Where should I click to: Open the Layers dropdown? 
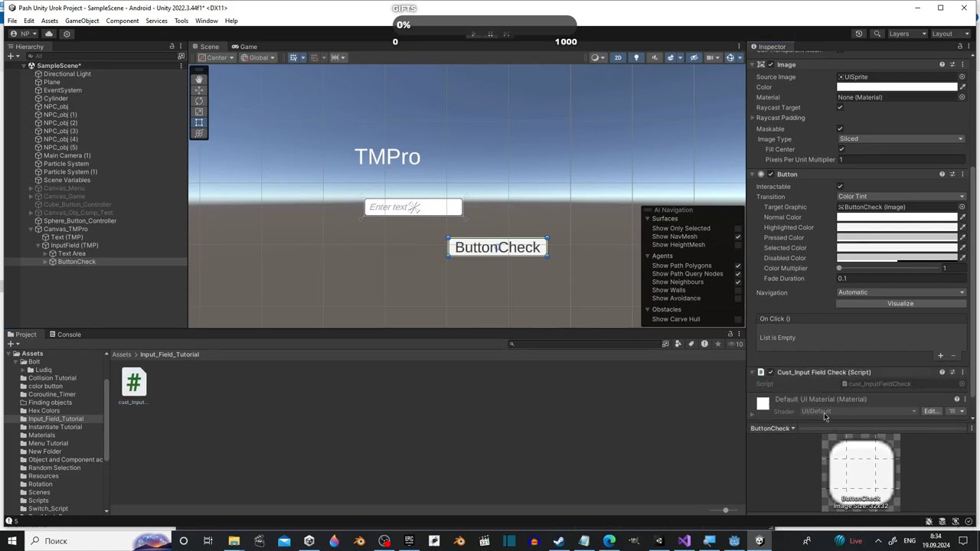[x=908, y=34]
